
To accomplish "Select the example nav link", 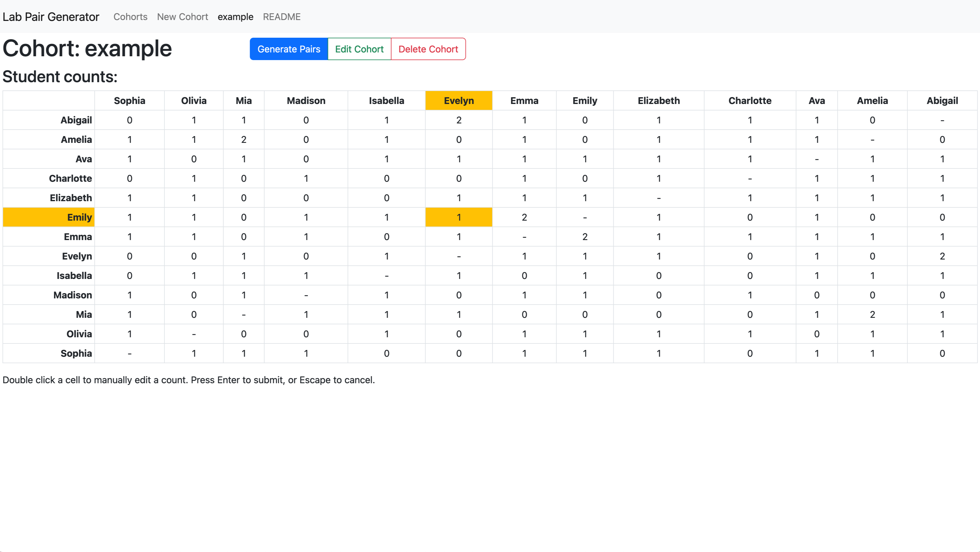I will [235, 17].
